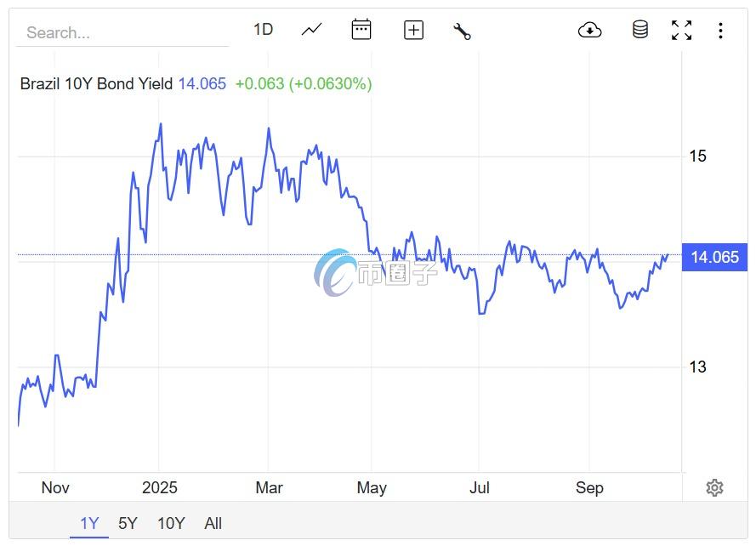Expand chart options via kebab menu

pyautogui.click(x=720, y=29)
